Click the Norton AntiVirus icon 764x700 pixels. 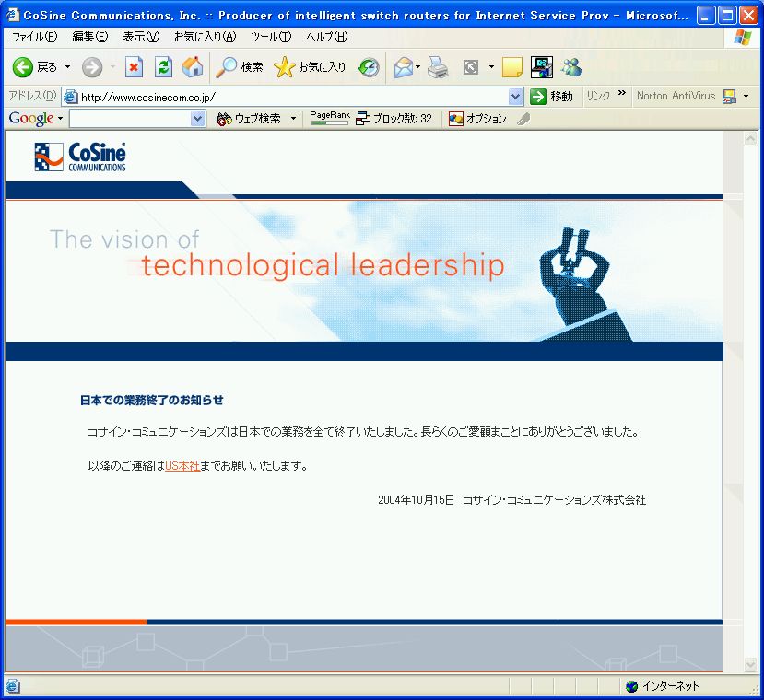pyautogui.click(x=729, y=97)
